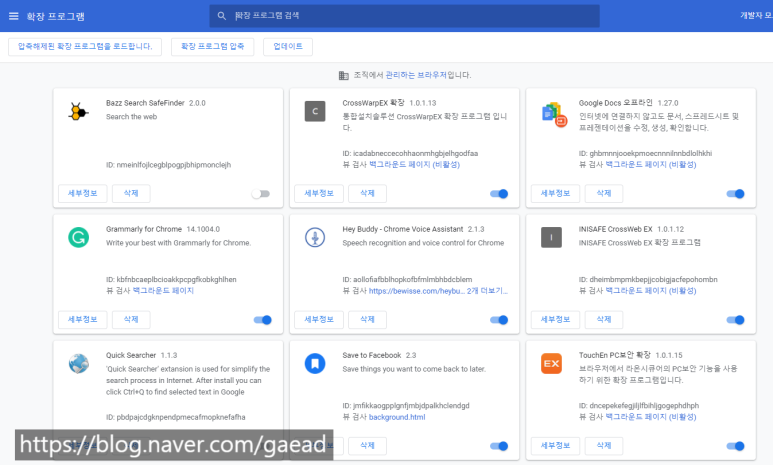Turn off Hey Buddy voice assistant toggle
This screenshot has width=773, height=465.
(x=499, y=320)
